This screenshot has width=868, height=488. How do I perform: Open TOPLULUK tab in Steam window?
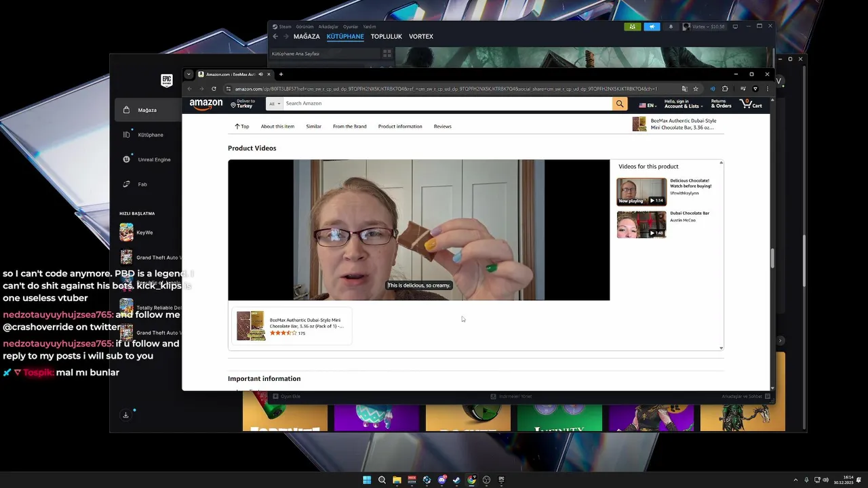point(387,37)
